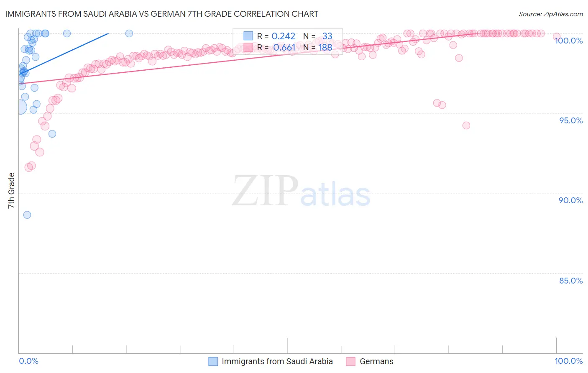Screen dimensions: 588x373
Task: Select the Immigrants from Saudi Arabia legend label
Action: point(277,361)
